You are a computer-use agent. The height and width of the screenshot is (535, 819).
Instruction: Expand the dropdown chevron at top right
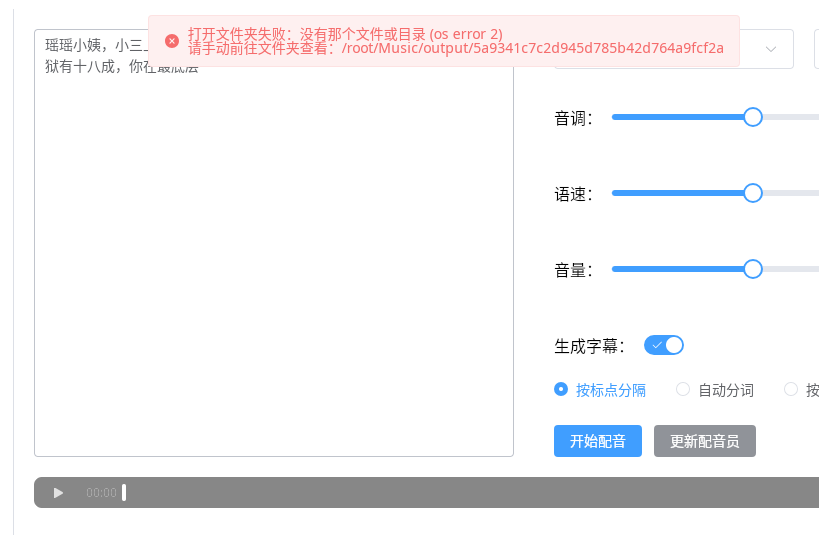tap(770, 49)
